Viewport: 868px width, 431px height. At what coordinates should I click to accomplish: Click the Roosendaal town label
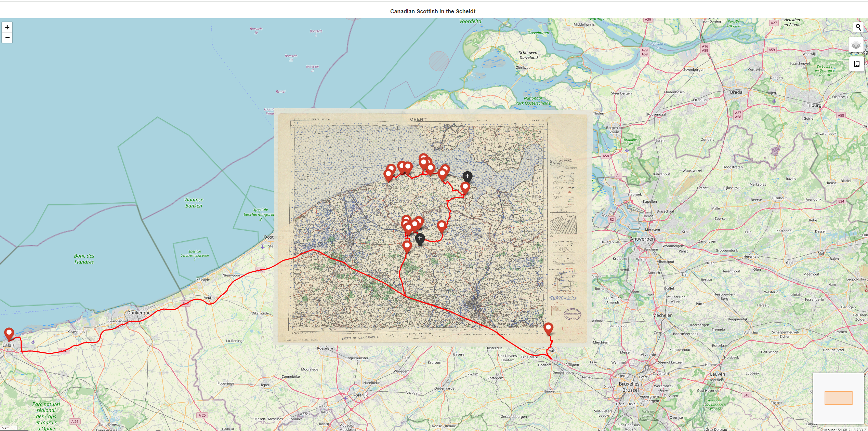656,115
